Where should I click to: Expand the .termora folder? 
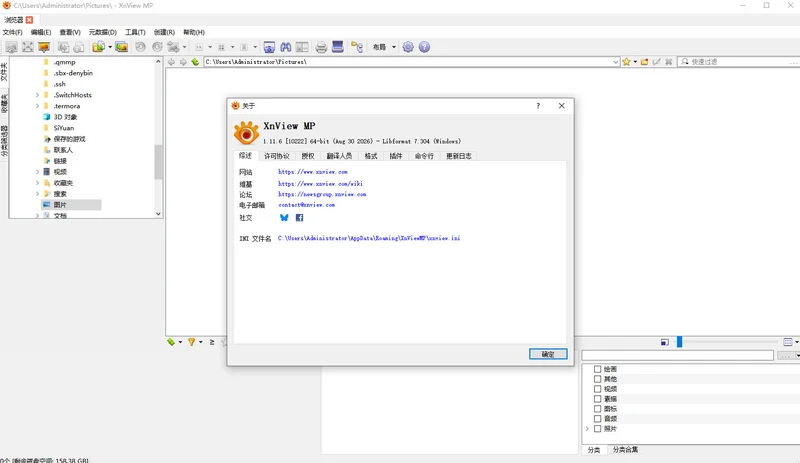(37, 106)
